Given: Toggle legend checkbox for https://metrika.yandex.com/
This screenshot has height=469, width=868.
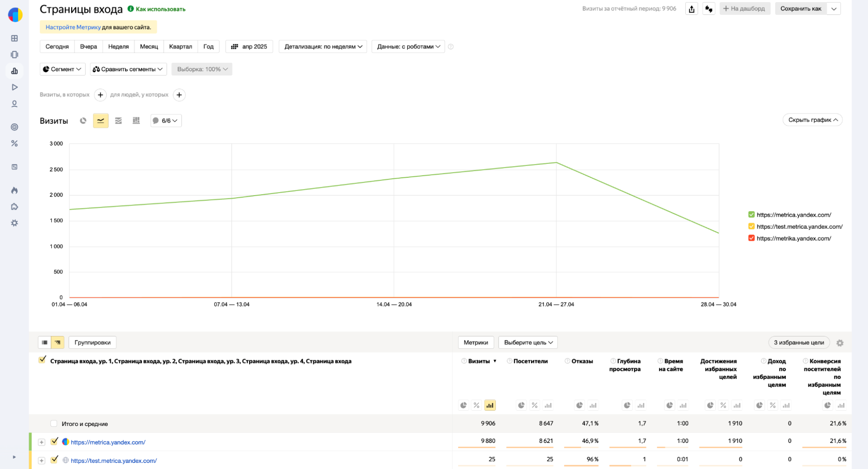Looking at the screenshot, I should [x=751, y=238].
